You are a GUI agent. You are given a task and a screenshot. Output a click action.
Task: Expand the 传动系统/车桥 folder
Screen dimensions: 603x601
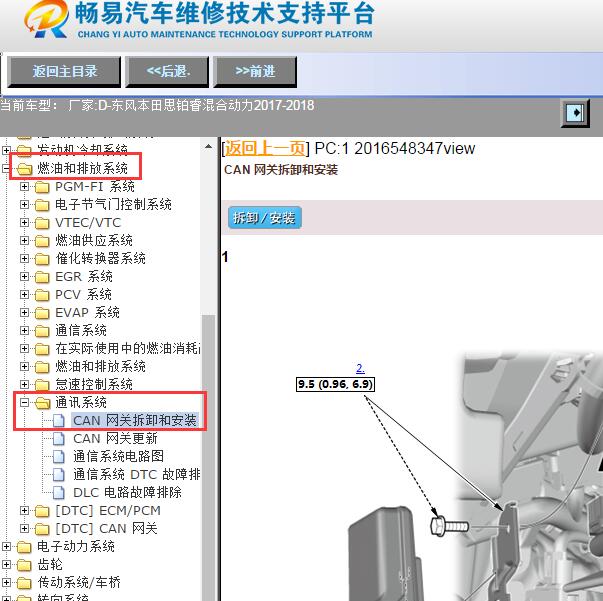[6, 583]
